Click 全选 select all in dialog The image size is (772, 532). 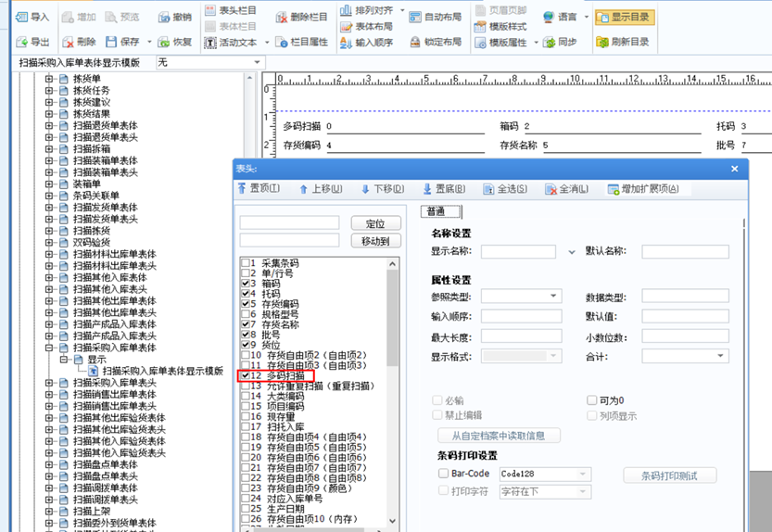[505, 189]
